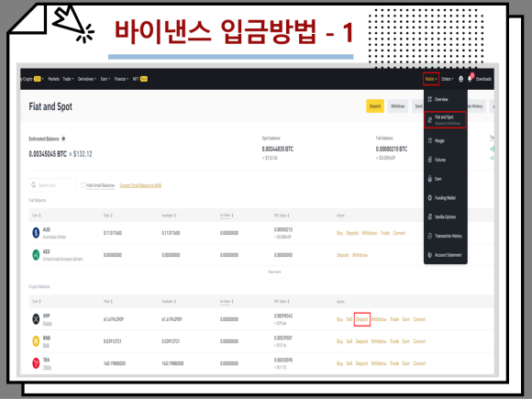This screenshot has height=399, width=532.
Task: Select Funding Wallet in the Wallet menu
Action: pyautogui.click(x=446, y=197)
